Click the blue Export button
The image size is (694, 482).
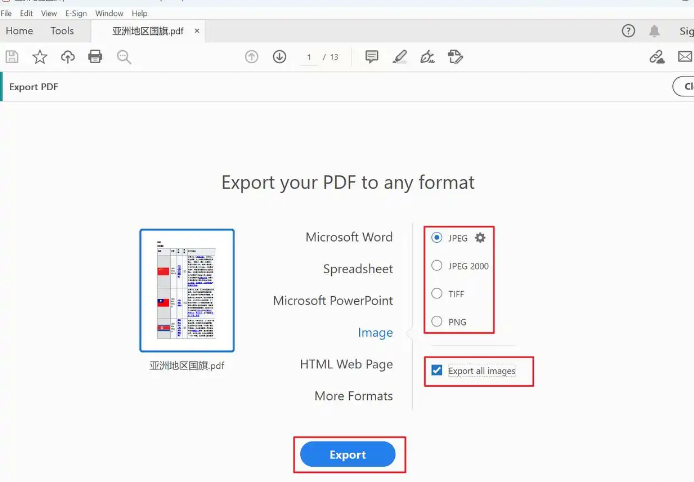348,455
